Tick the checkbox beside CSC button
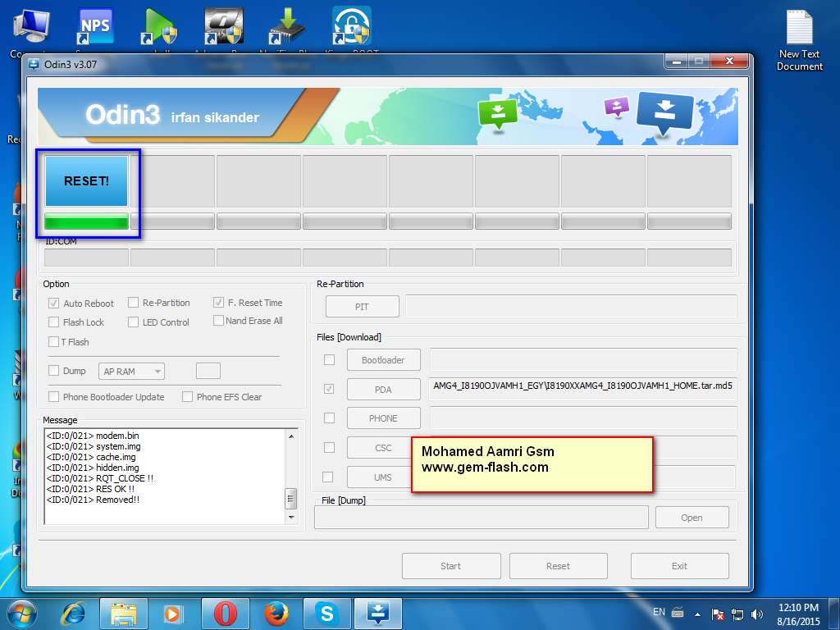The width and height of the screenshot is (840, 630). click(x=330, y=447)
